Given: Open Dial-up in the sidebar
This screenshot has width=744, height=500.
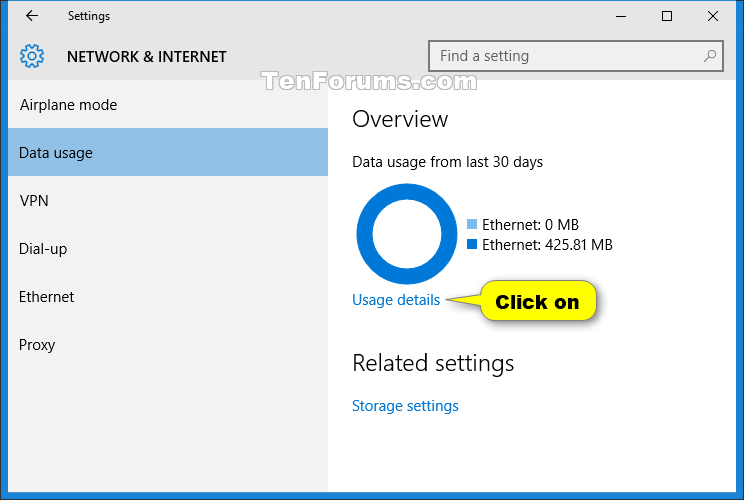Looking at the screenshot, I should click(43, 249).
